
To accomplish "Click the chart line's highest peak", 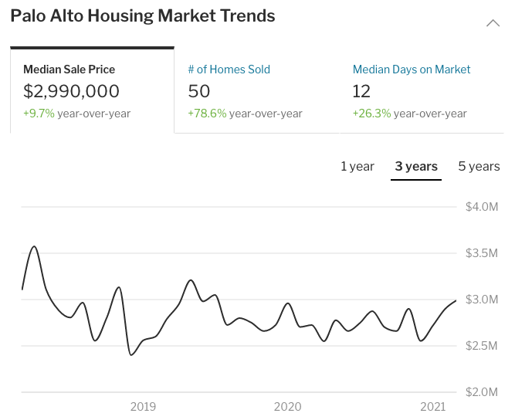I will click(x=34, y=247).
